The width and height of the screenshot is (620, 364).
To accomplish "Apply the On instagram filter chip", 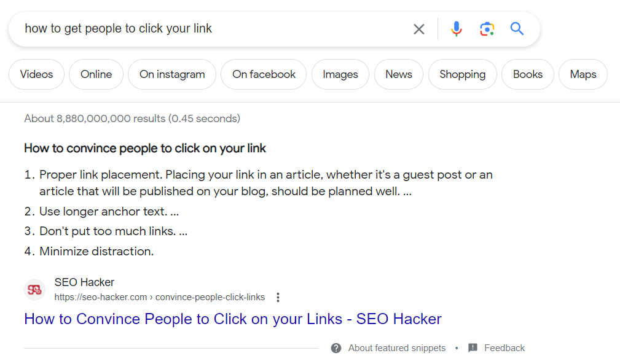I will (x=172, y=74).
